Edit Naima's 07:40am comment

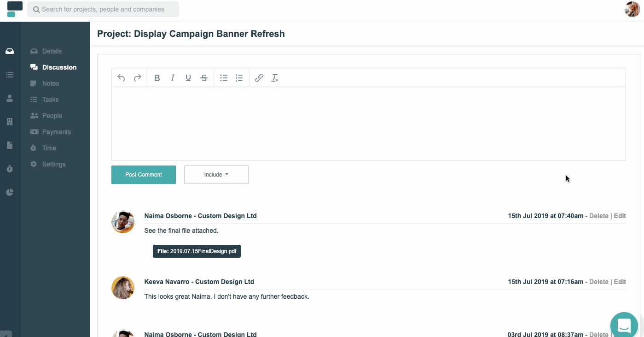pos(620,216)
